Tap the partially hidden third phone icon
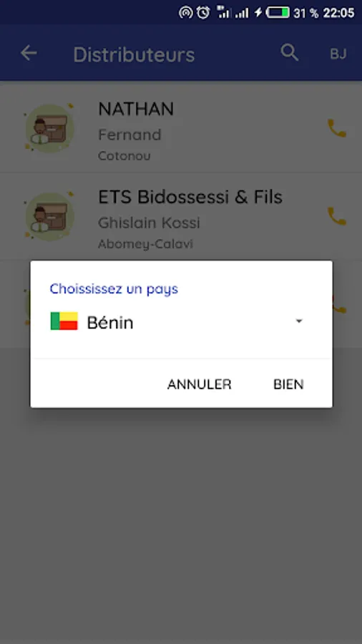Image resolution: width=362 pixels, height=644 pixels. (341, 305)
